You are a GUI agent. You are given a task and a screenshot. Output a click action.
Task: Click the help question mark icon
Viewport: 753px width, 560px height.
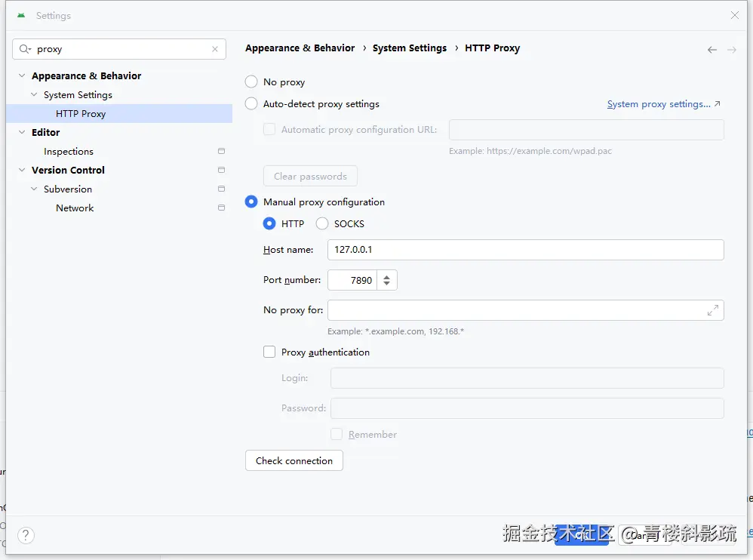tap(26, 536)
